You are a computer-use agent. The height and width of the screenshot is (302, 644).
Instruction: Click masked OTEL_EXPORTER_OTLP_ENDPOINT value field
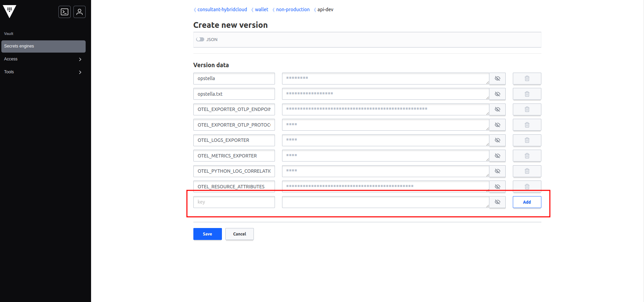click(385, 109)
